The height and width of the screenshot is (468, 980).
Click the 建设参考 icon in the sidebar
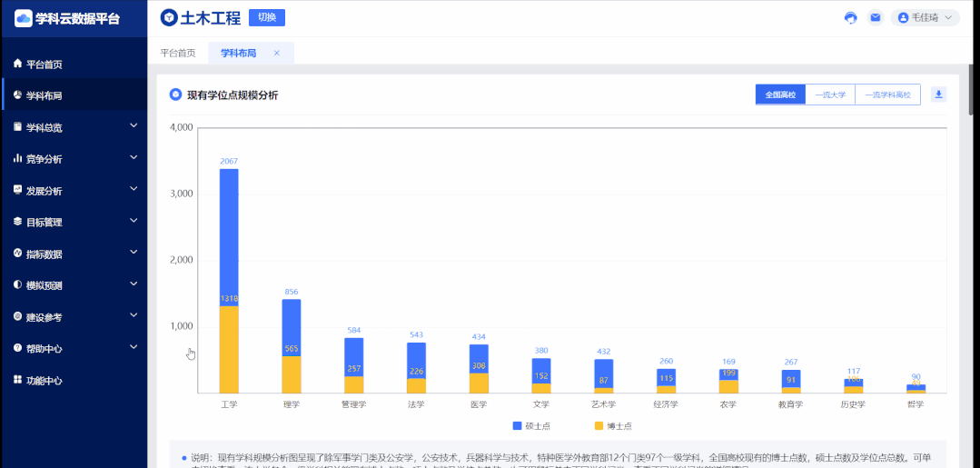point(17,316)
